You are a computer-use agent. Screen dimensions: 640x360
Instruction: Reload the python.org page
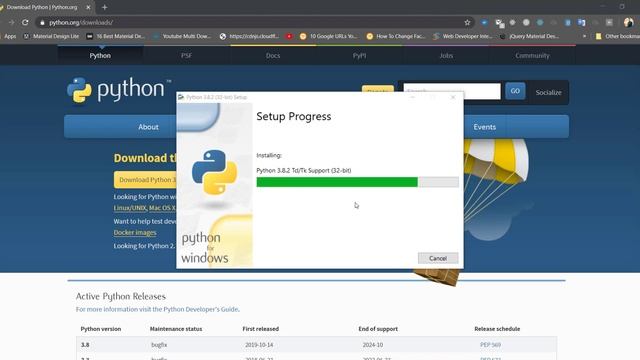click(25, 22)
